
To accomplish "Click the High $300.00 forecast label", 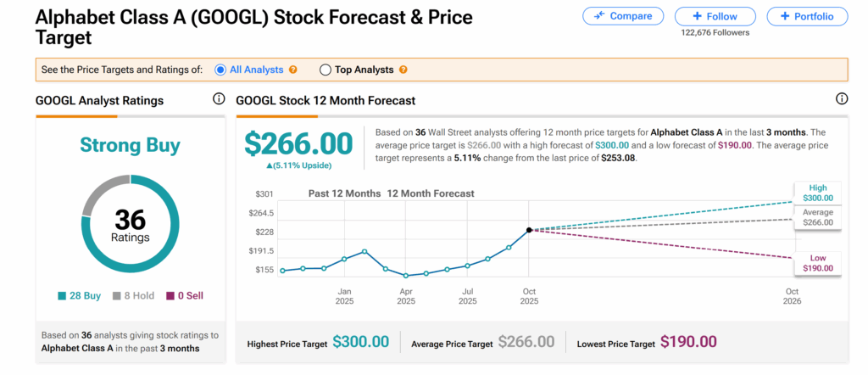I will (816, 193).
